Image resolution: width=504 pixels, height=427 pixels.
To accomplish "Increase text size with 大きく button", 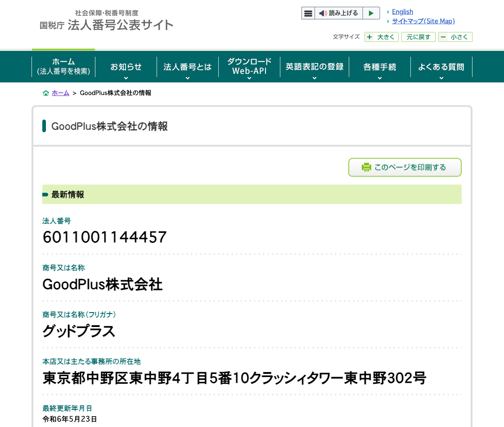I will tap(382, 37).
